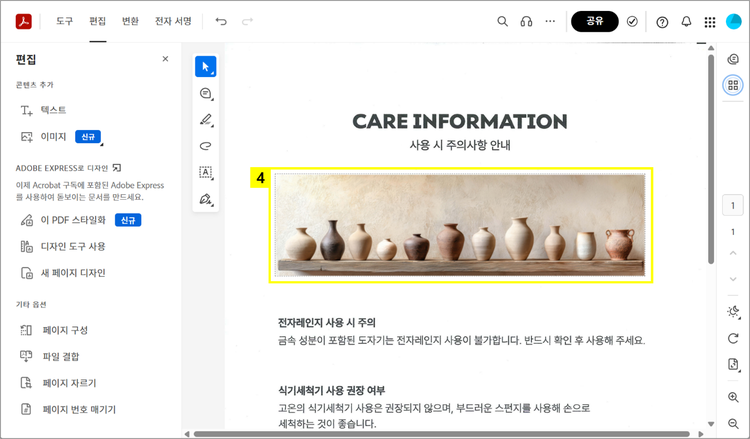
Task: Open the page fit document icon
Action: pyautogui.click(x=733, y=364)
